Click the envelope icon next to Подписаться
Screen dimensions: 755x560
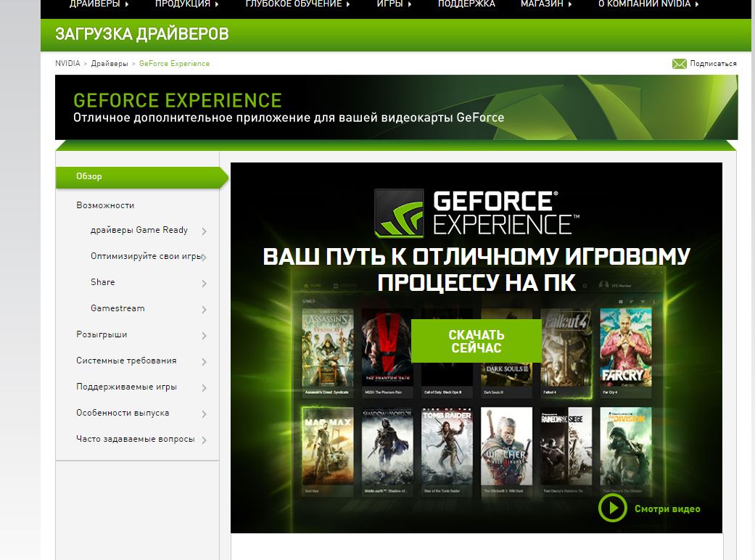pos(680,63)
